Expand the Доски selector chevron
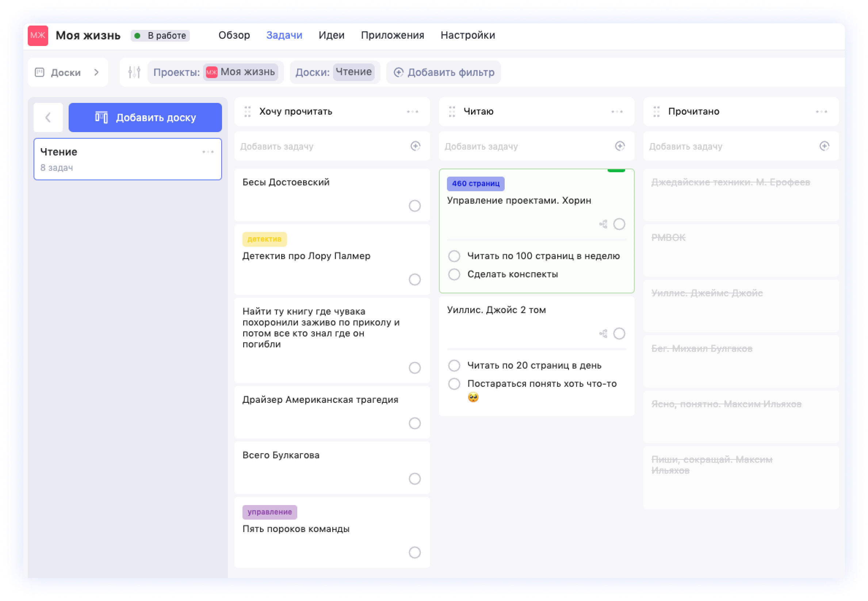Screen dimensions: 868x601 tap(96, 72)
